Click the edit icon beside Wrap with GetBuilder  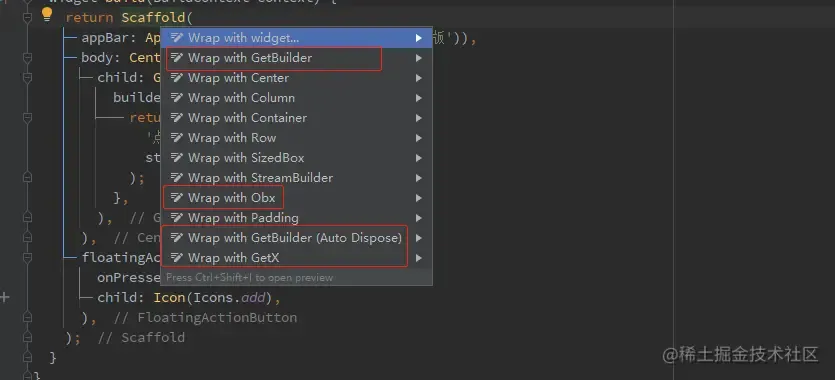(177, 58)
